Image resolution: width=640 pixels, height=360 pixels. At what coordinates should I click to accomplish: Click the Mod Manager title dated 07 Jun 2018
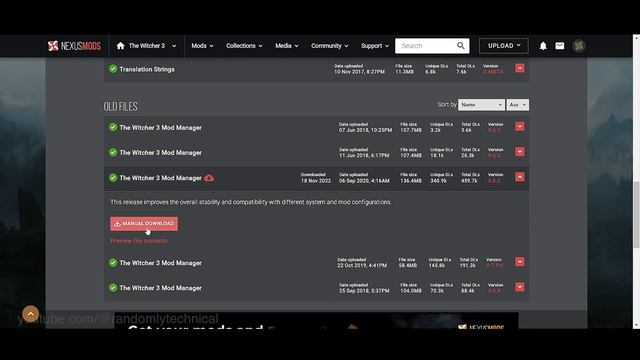[160, 127]
